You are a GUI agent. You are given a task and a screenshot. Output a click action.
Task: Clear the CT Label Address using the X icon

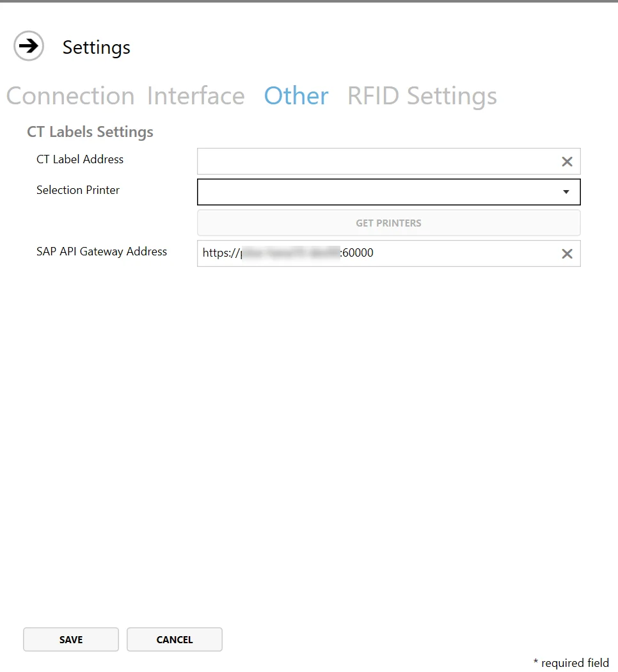click(x=567, y=161)
